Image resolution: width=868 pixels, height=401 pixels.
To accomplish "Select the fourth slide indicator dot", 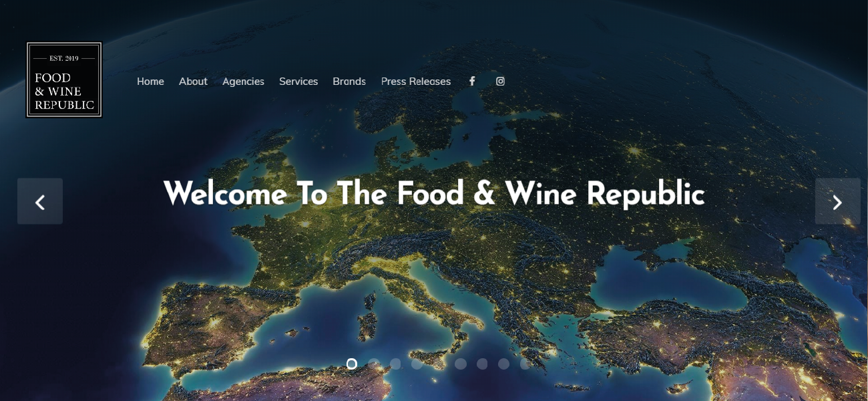I will tap(417, 364).
